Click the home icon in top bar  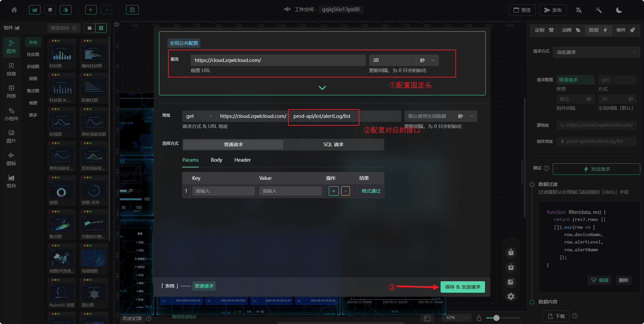tap(14, 10)
